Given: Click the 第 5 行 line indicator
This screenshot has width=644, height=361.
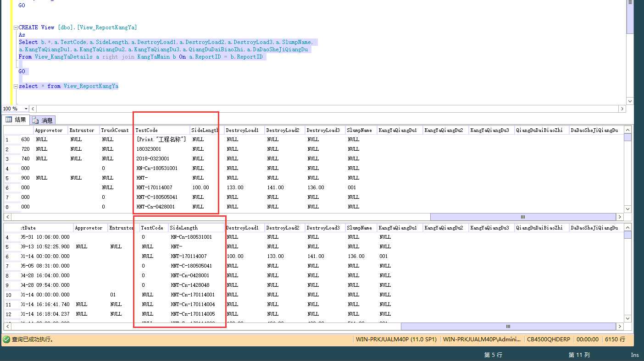Looking at the screenshot, I should pos(493,355).
